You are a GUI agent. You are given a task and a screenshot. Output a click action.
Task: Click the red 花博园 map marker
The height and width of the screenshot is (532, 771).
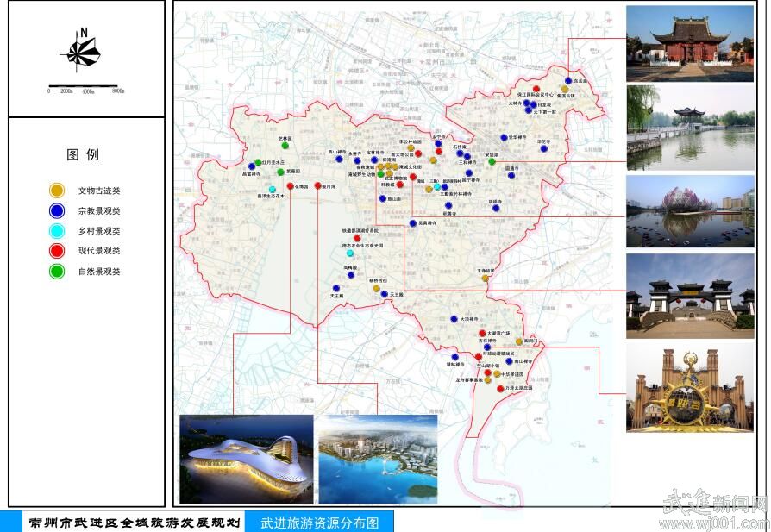tap(291, 185)
